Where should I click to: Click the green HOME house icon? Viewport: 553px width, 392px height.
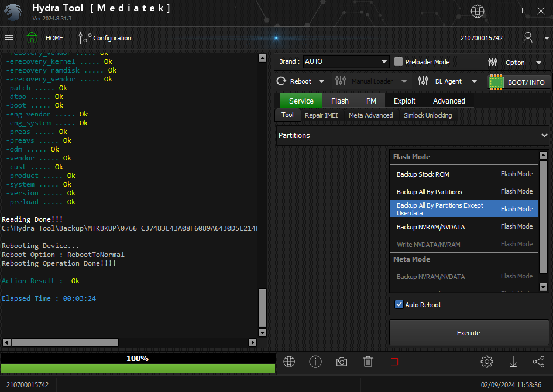(x=32, y=37)
